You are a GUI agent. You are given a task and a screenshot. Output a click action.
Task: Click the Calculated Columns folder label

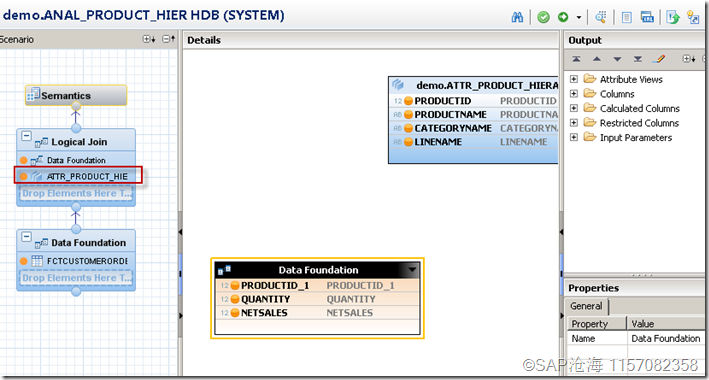pyautogui.click(x=640, y=109)
